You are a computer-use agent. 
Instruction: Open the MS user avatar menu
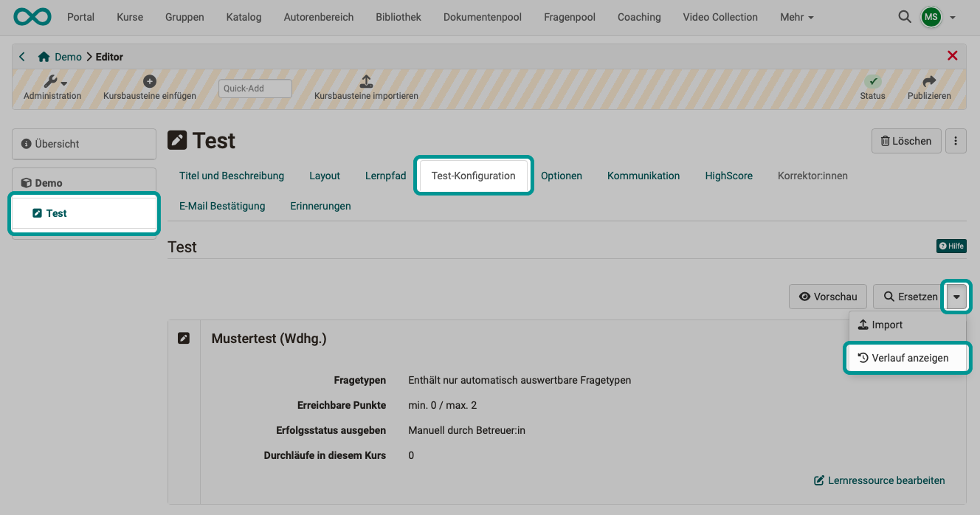click(x=931, y=16)
